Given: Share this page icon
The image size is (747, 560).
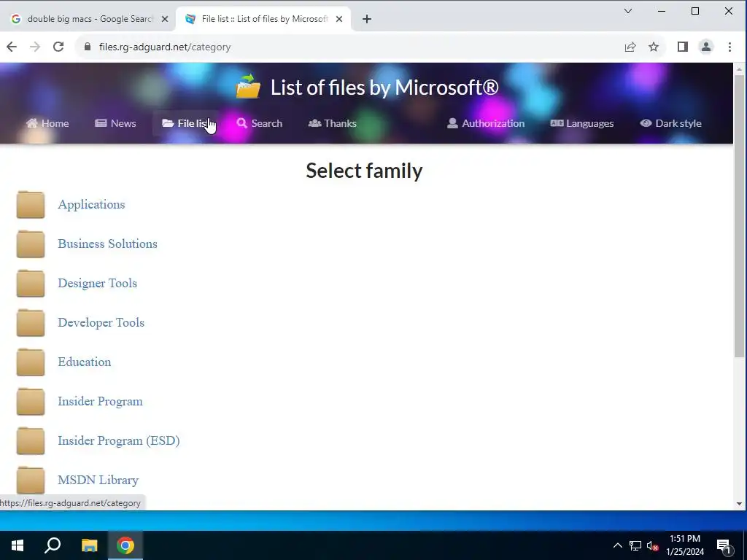Looking at the screenshot, I should coord(630,47).
